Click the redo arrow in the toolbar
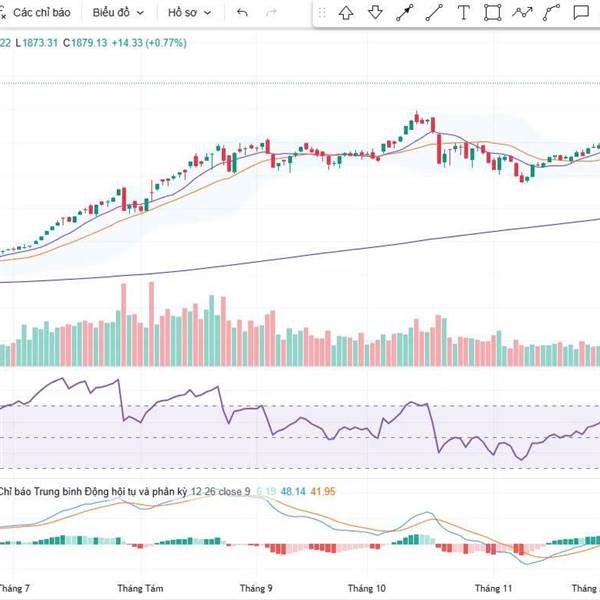 271,14
